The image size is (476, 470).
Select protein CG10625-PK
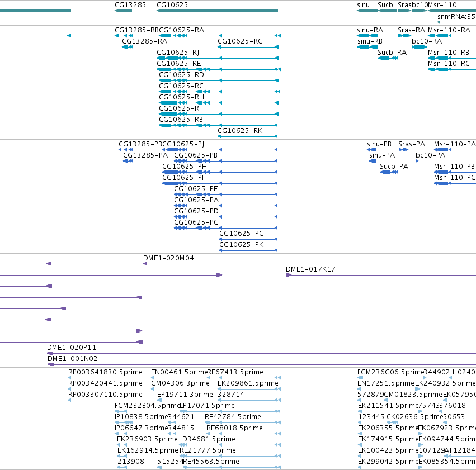point(241,245)
